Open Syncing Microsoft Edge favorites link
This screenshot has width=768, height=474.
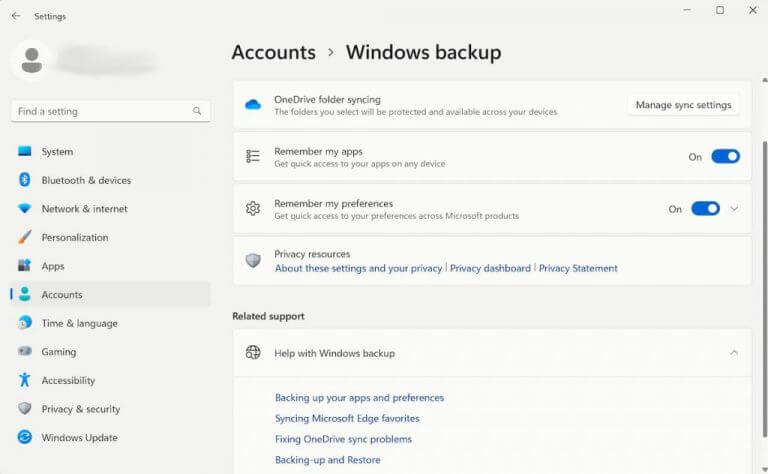point(347,418)
